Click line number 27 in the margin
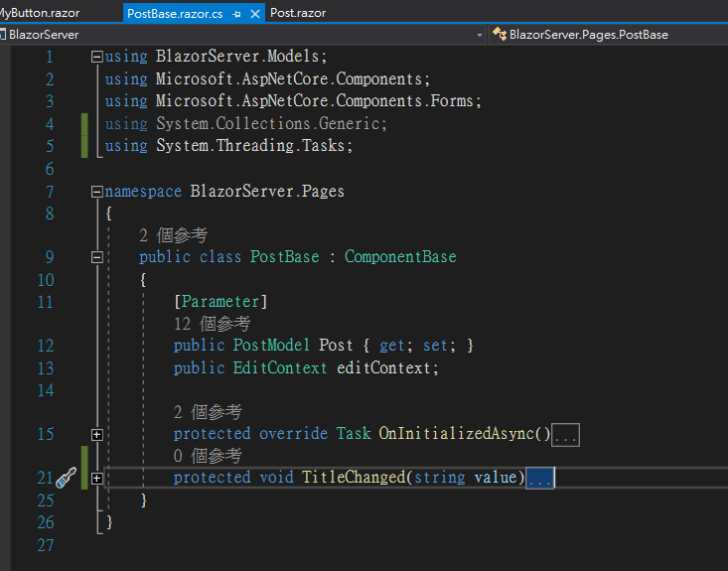 pyautogui.click(x=46, y=545)
